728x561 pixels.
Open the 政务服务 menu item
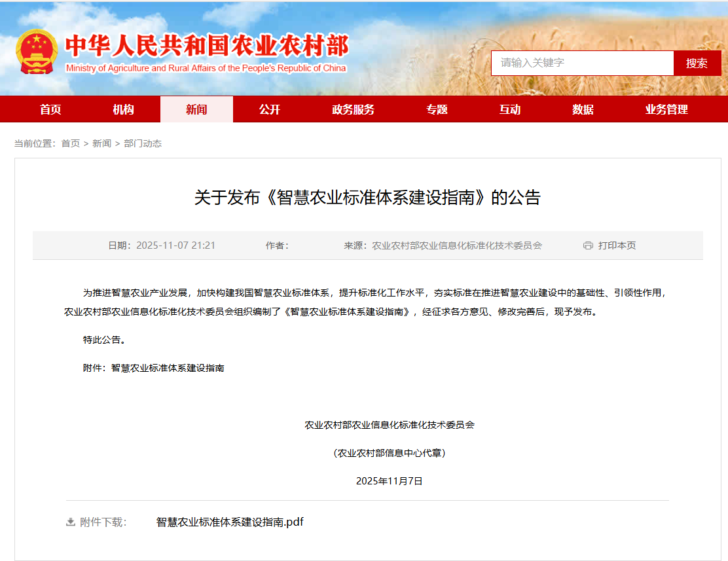pos(353,109)
